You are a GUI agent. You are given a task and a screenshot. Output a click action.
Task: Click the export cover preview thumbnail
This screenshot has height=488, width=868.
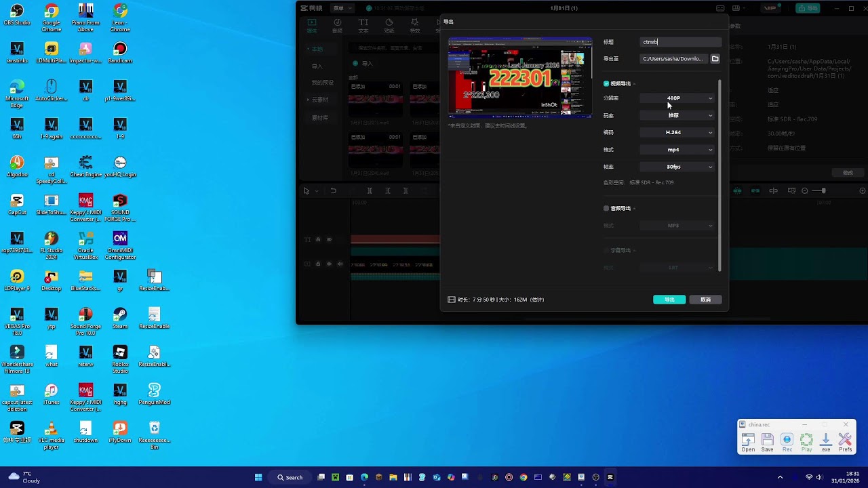[x=520, y=78]
